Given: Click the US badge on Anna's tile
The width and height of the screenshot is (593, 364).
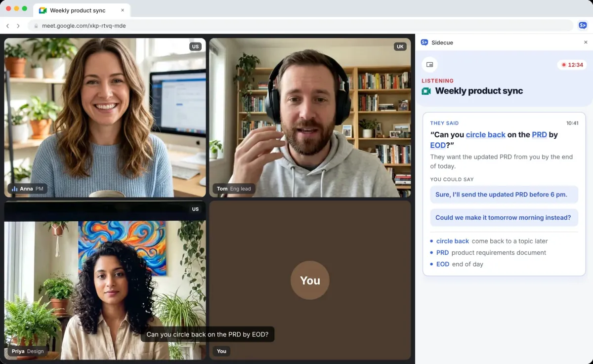Looking at the screenshot, I should tap(195, 46).
